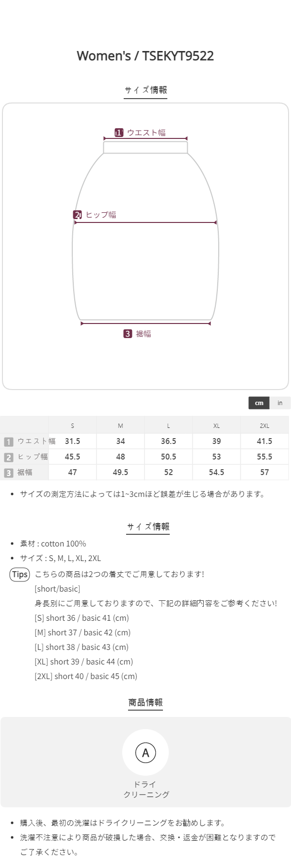Click the number 3 hem width marker in diagram
Screen dimensions: 291x868
128,334
